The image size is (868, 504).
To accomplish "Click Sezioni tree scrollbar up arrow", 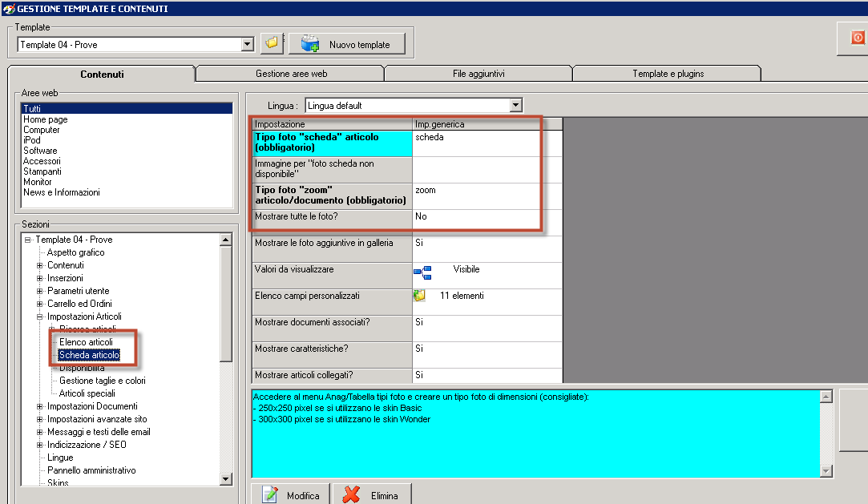I will pyautogui.click(x=225, y=240).
